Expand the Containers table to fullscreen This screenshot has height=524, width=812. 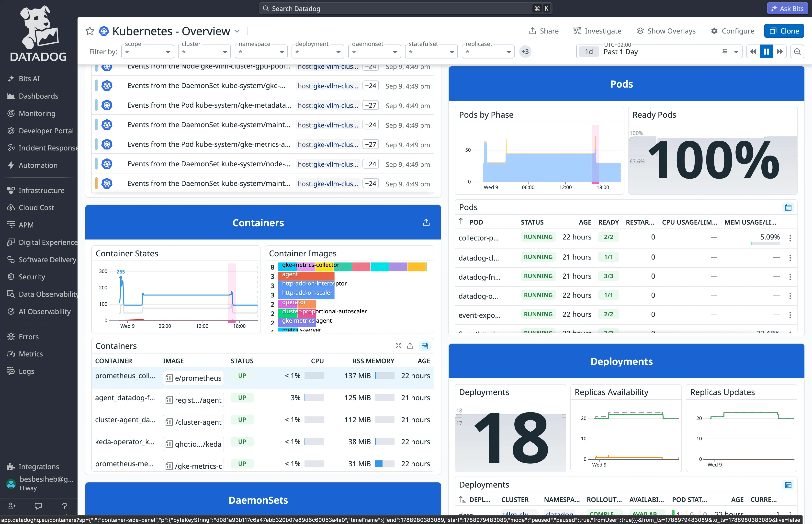(398, 346)
